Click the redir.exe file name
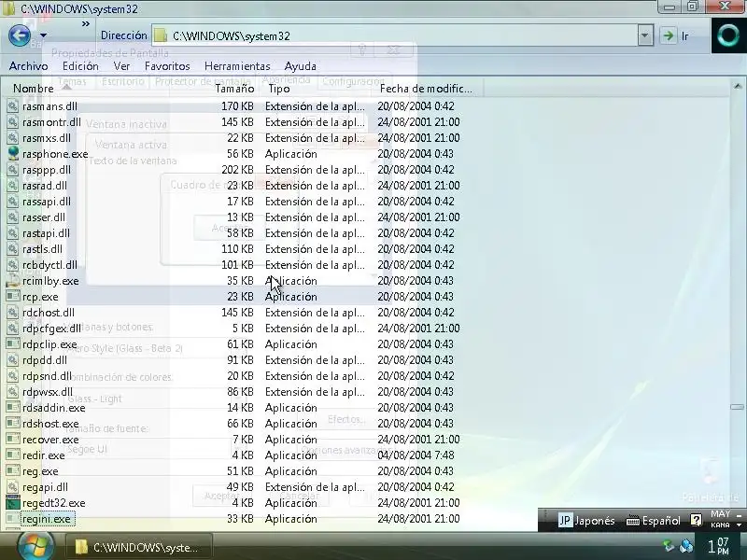747x560 pixels. 43,455
